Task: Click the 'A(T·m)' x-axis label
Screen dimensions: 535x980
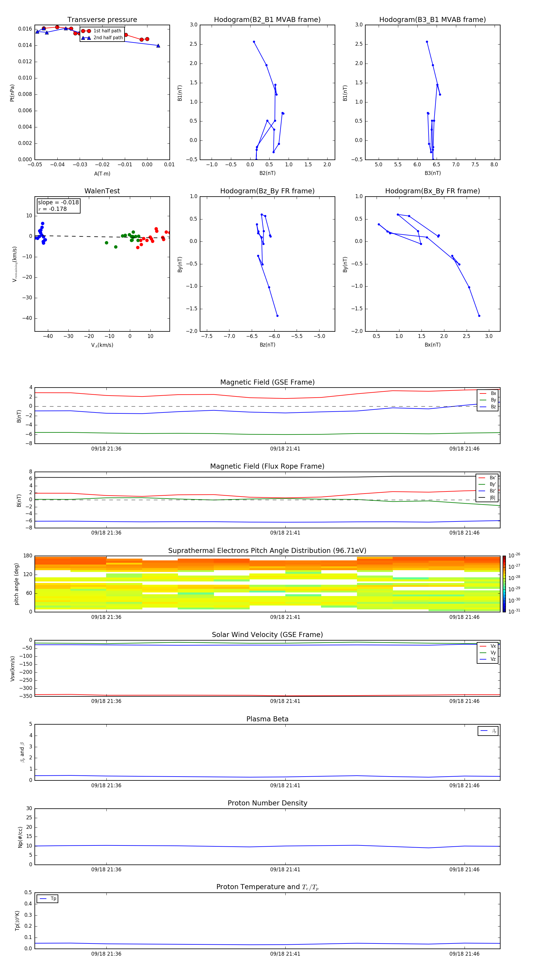Action: click(102, 173)
